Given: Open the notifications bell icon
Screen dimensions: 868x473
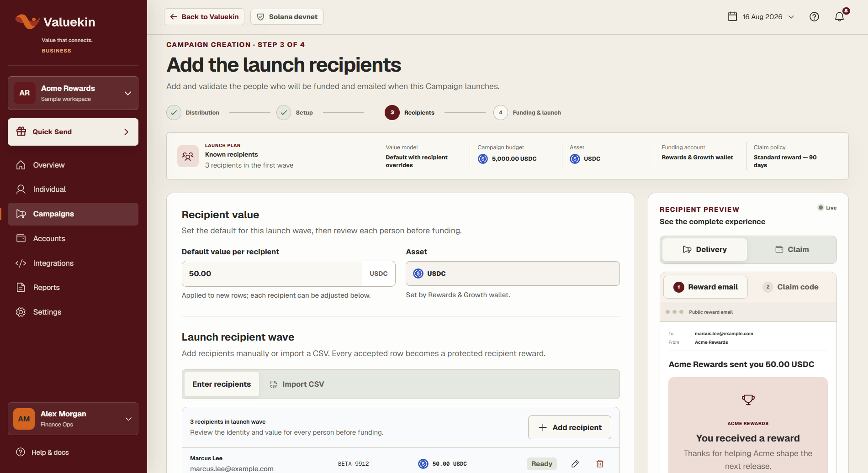Looking at the screenshot, I should click(839, 17).
